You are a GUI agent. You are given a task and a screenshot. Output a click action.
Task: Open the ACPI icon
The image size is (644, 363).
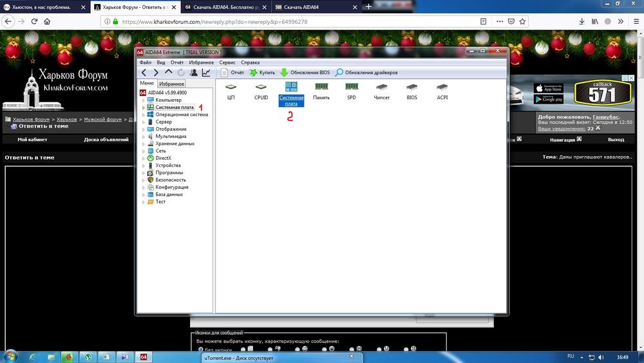pyautogui.click(x=442, y=92)
